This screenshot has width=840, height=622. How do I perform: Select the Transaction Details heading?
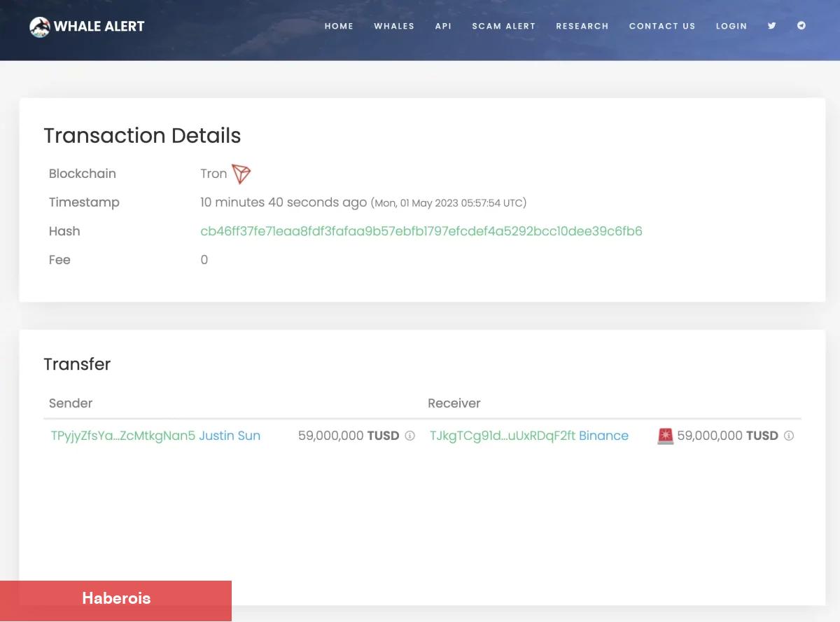click(142, 136)
